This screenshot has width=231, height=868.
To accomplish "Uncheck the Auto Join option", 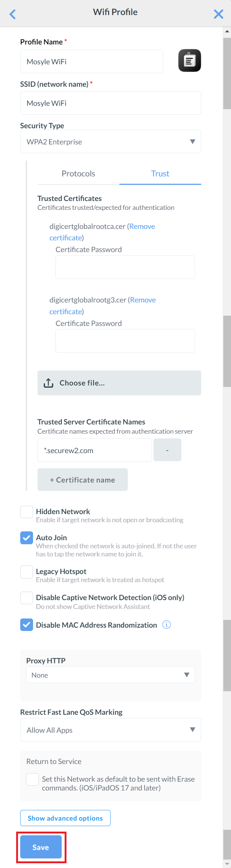I will click(26, 538).
